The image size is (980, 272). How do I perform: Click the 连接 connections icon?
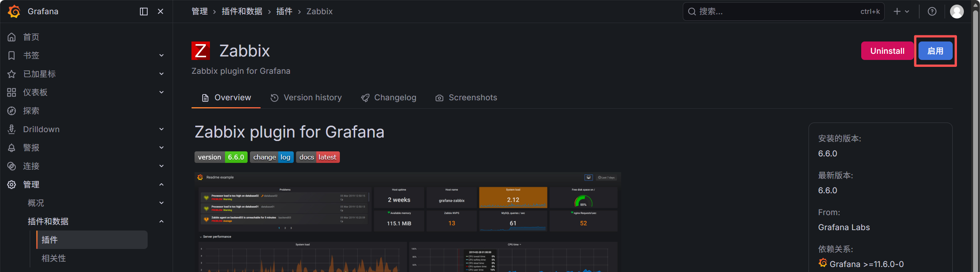[x=12, y=166]
